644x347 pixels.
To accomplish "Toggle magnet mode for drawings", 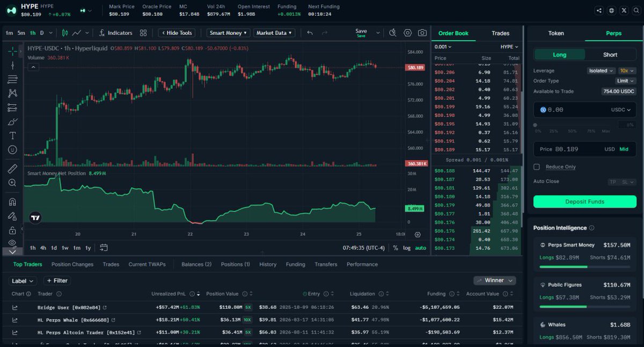I will [12, 202].
